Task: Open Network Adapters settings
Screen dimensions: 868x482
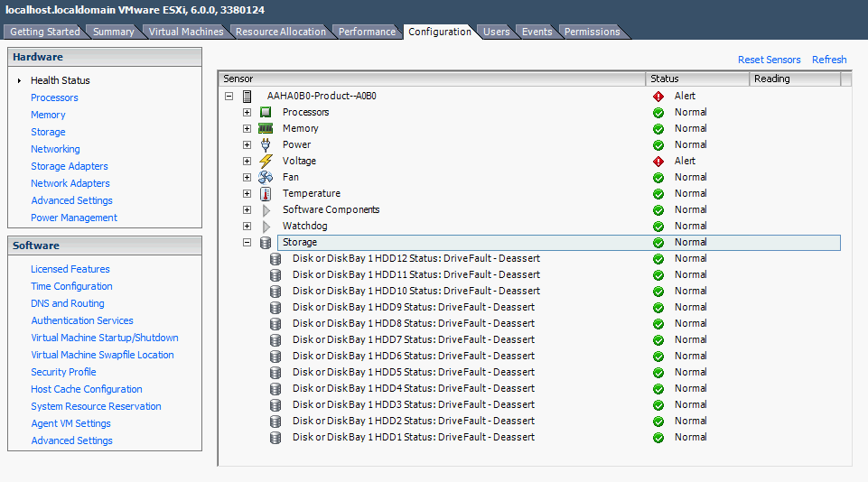Action: [70, 184]
